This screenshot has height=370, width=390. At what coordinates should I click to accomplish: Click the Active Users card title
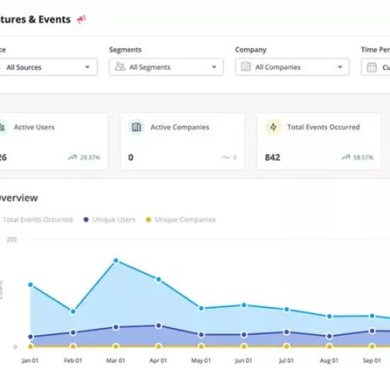tap(34, 127)
